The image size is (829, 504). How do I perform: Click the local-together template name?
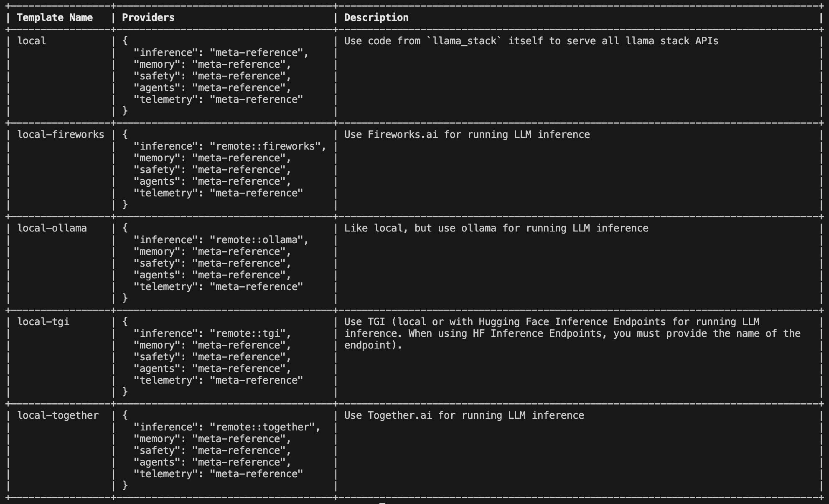(x=58, y=415)
